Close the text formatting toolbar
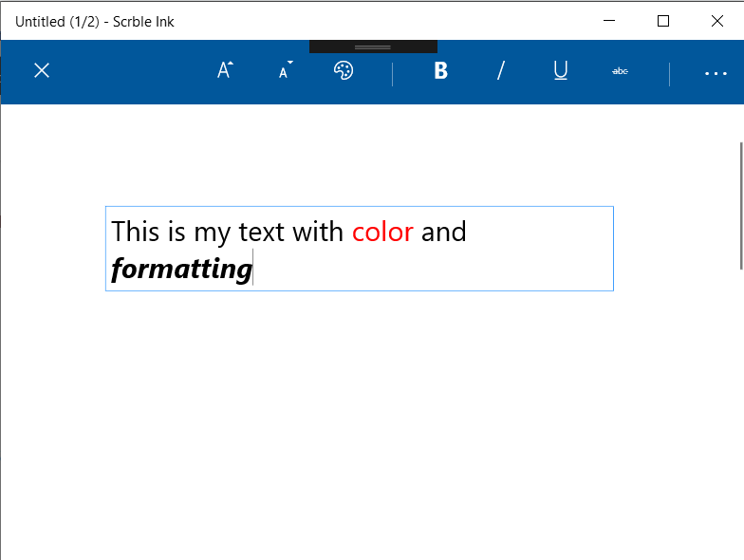Screen dimensions: 744x560 pyautogui.click(x=42, y=70)
